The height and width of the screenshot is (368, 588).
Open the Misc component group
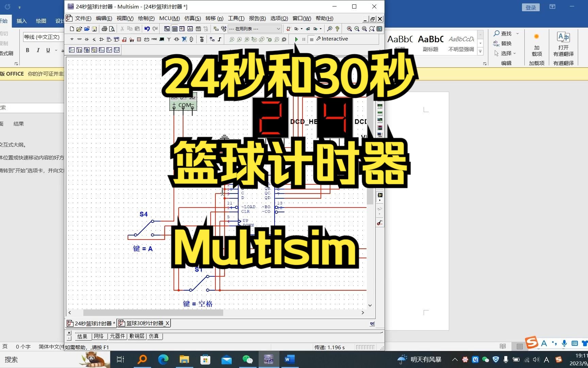click(x=154, y=40)
